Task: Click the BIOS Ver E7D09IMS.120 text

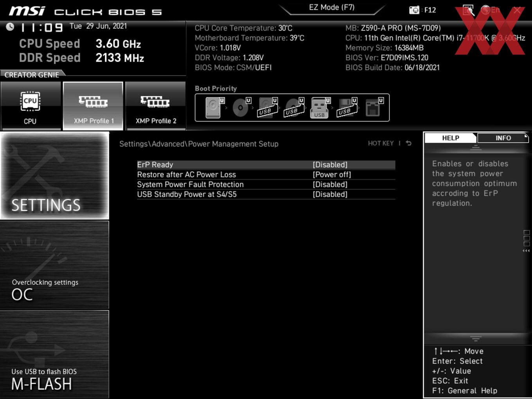Action: click(387, 58)
